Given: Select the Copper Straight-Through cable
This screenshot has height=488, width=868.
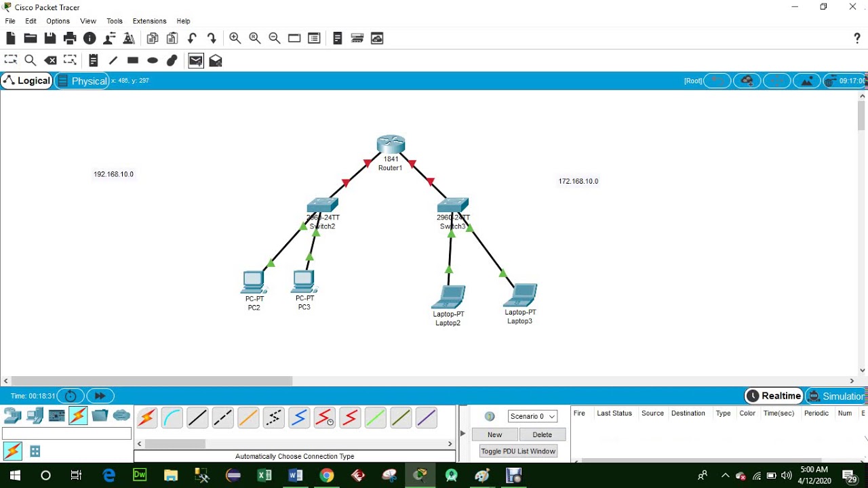Looking at the screenshot, I should coord(197,418).
